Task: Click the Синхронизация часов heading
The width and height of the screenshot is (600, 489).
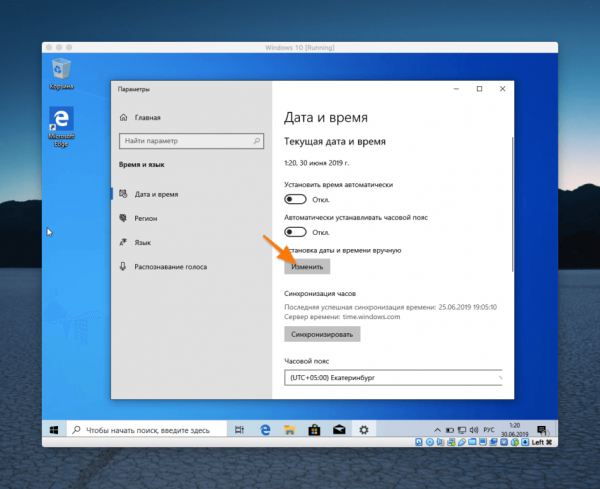Action: point(320,293)
